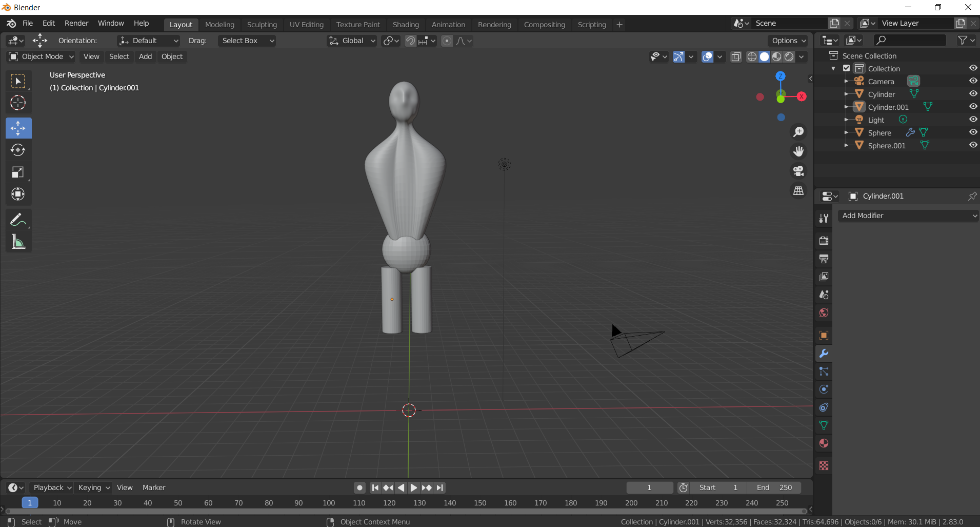The image size is (980, 527).
Task: Choose the Measure tool
Action: pos(18,241)
